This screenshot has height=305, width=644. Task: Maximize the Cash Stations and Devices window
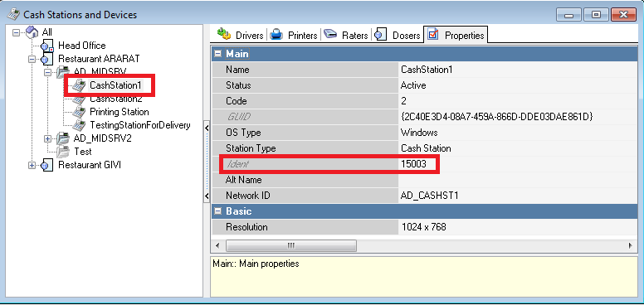[x=596, y=14]
